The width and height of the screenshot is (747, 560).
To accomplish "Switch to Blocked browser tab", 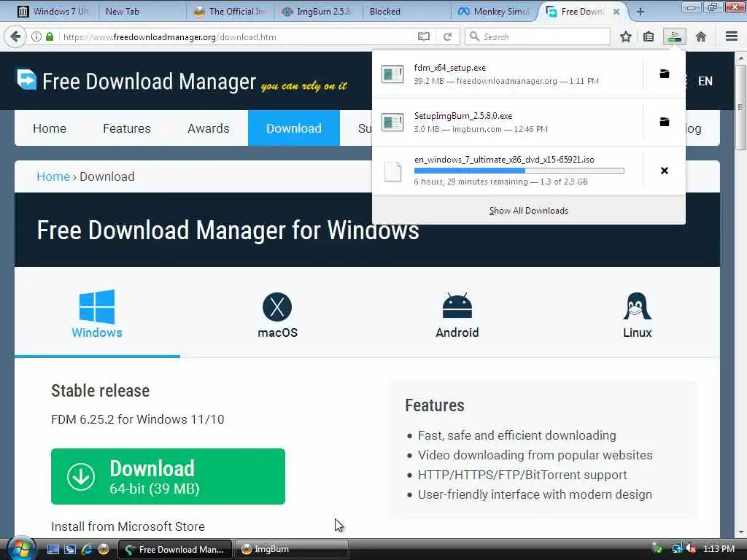I will [405, 12].
